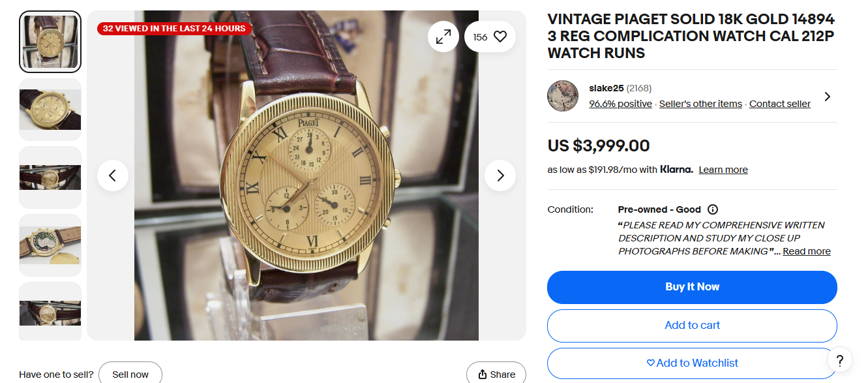Click the Contact seller link
868x383 pixels.
(780, 104)
